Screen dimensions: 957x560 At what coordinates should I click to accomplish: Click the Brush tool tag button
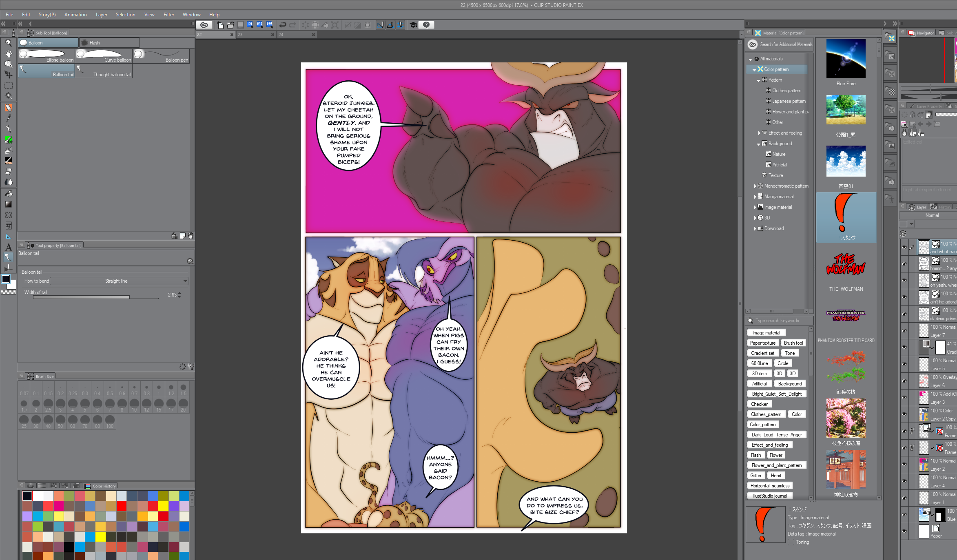[x=793, y=343]
